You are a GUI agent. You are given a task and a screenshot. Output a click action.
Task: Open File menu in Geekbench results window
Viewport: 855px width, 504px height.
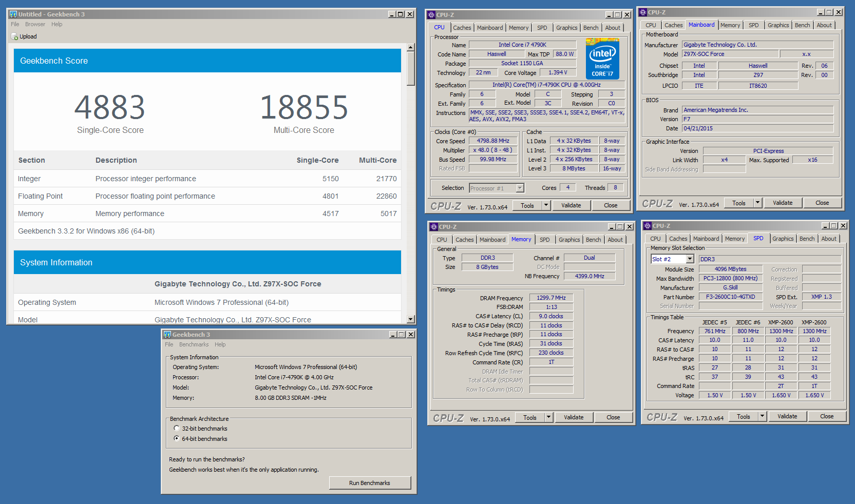pos(15,24)
